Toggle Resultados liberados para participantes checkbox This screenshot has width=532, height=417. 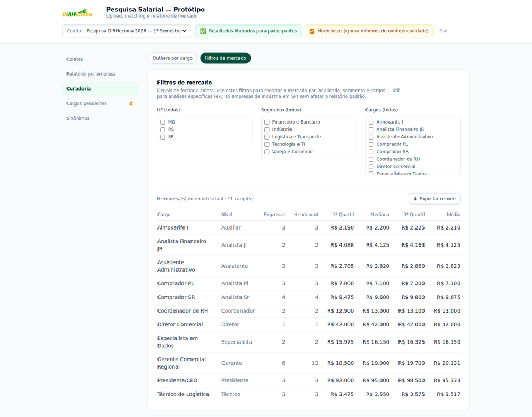click(x=203, y=31)
